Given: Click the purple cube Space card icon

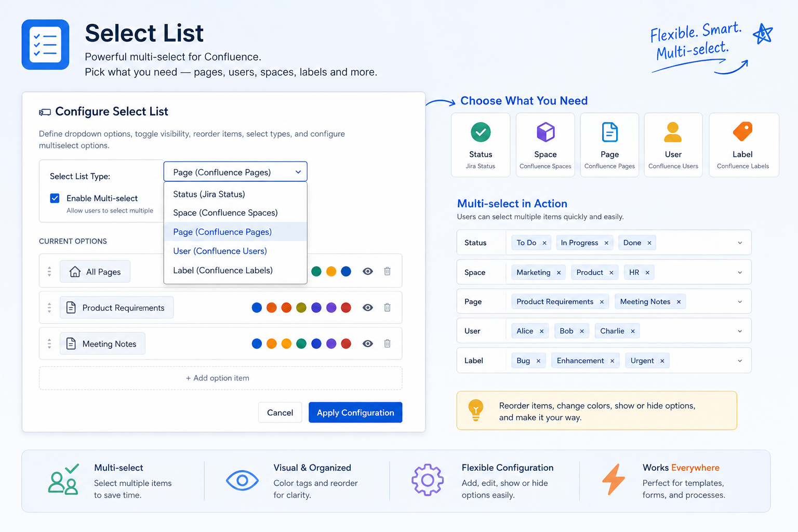Looking at the screenshot, I should 546,132.
